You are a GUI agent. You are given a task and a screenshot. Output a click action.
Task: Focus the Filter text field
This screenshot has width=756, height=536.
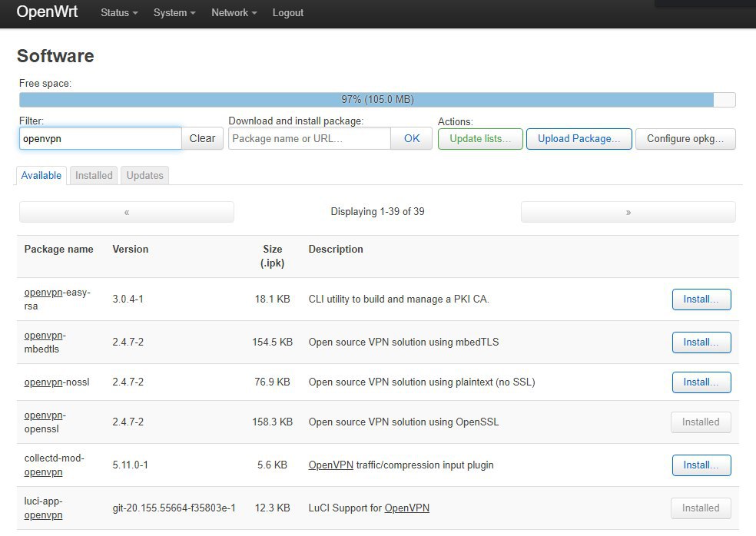coord(101,138)
